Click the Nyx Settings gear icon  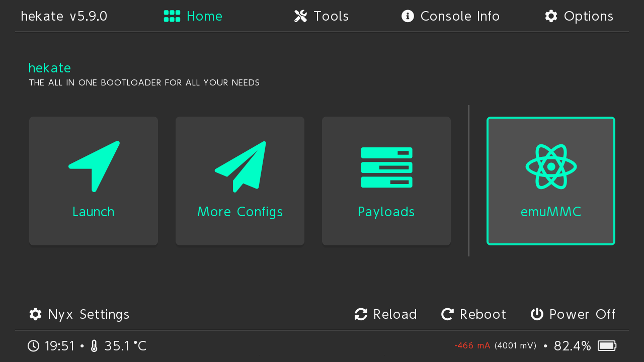tap(35, 314)
